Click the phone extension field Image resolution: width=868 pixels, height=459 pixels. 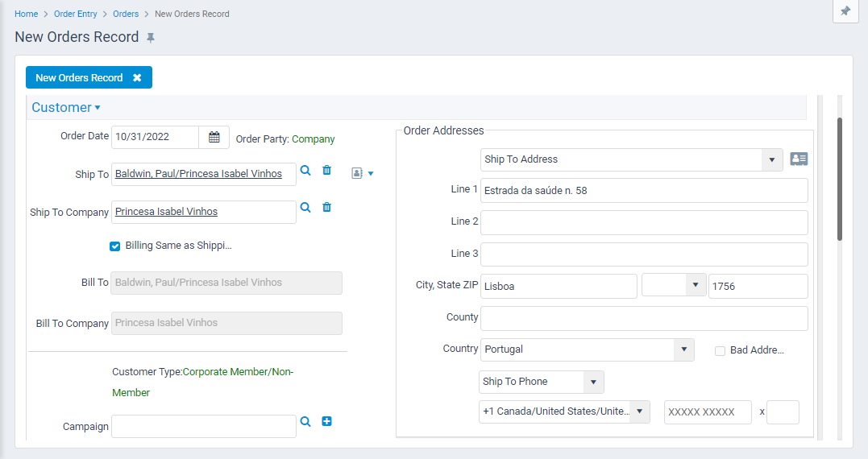783,412
